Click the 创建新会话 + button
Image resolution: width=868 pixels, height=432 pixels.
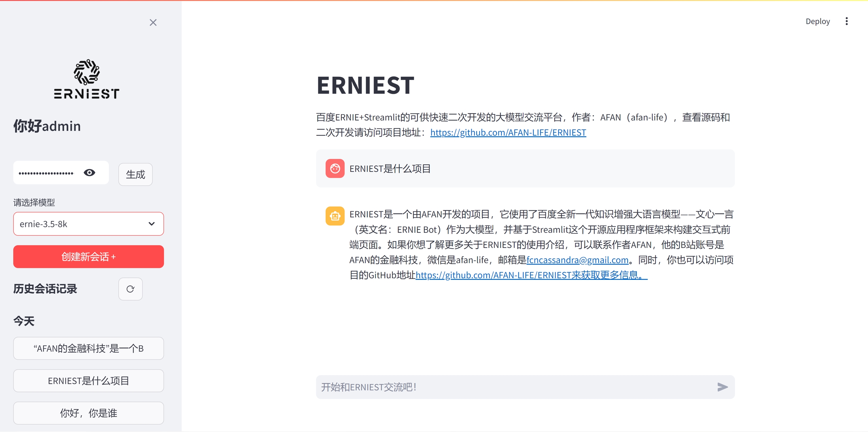click(88, 257)
